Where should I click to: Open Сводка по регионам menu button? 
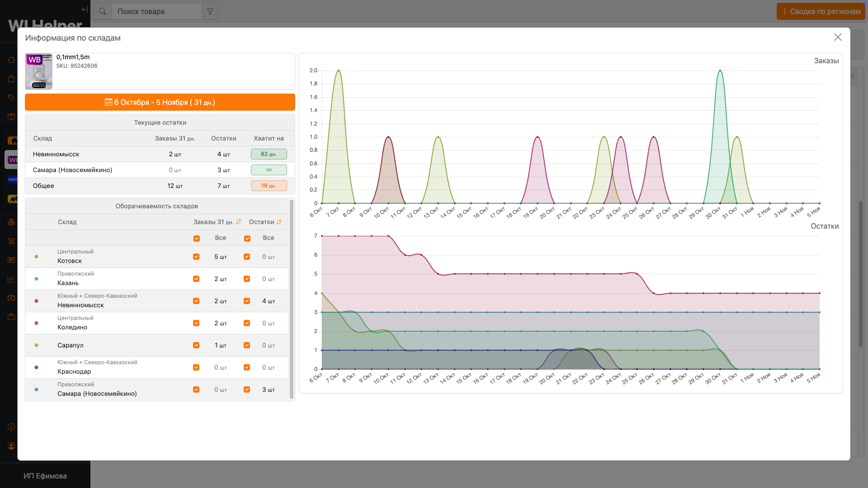pos(821,11)
